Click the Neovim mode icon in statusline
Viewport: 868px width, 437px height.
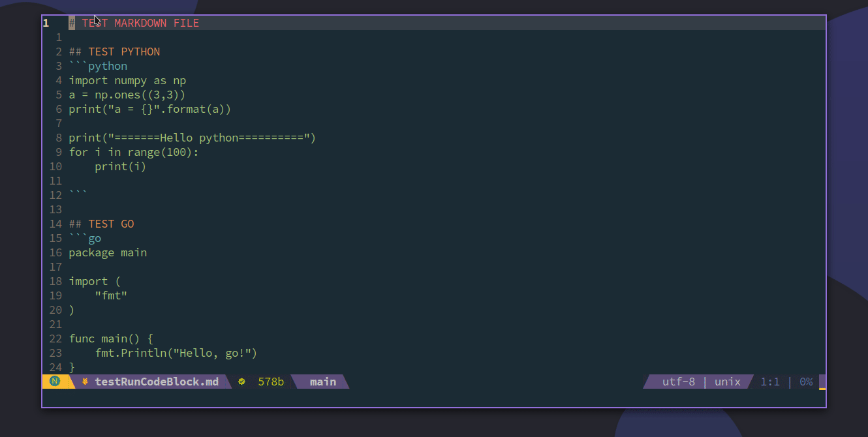click(55, 382)
